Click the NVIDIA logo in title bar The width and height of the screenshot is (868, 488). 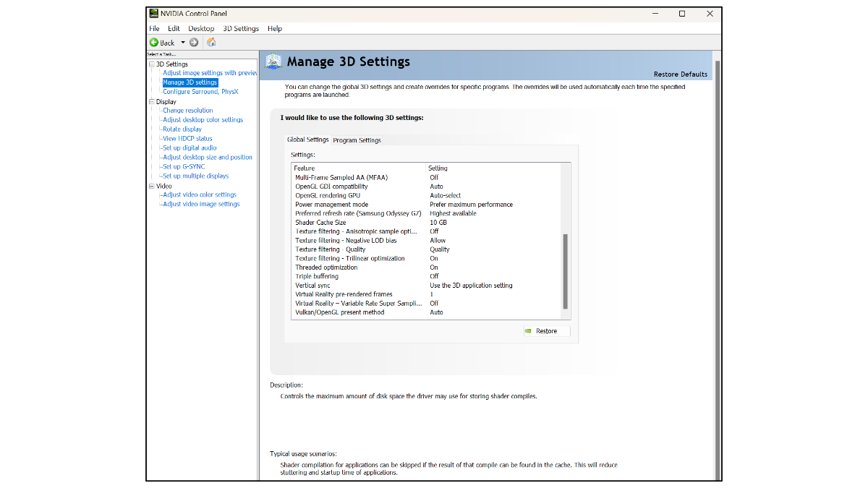click(x=154, y=14)
